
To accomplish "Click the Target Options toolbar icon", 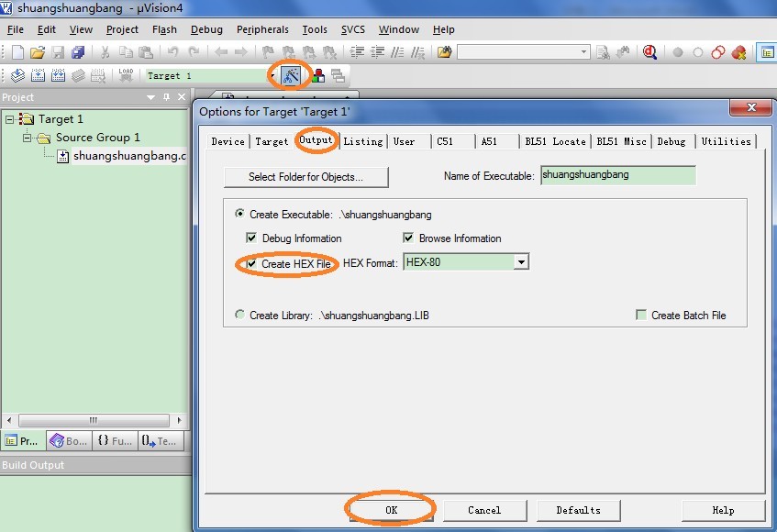I will pos(290,75).
